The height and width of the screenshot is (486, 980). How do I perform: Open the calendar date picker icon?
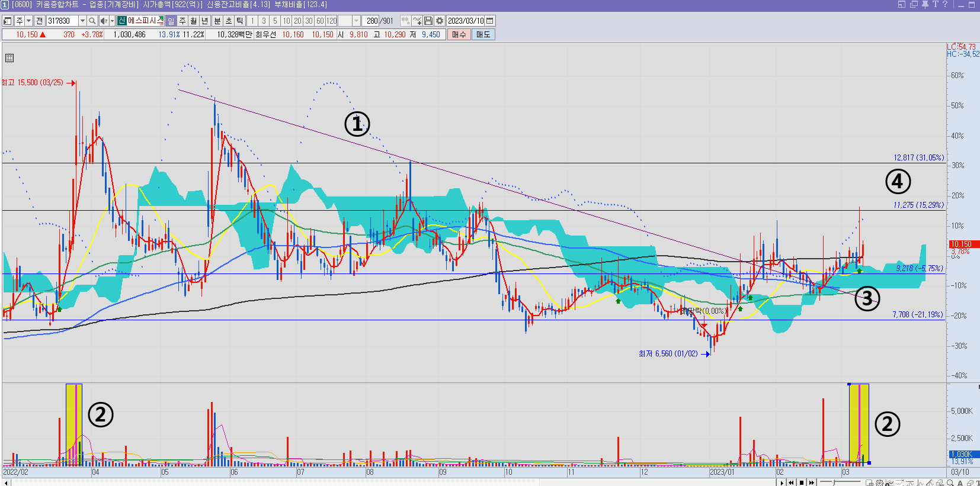coord(490,21)
